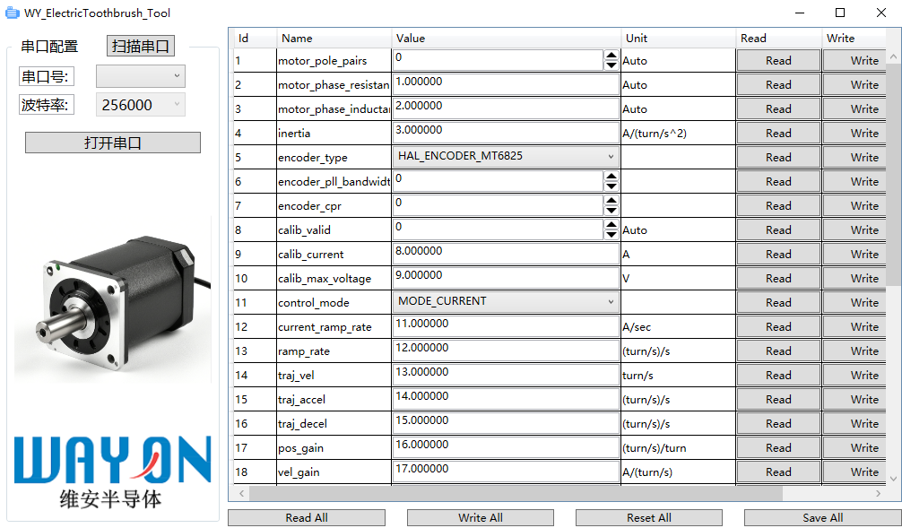
Task: Click Read button for inertia row
Action: pos(778,133)
